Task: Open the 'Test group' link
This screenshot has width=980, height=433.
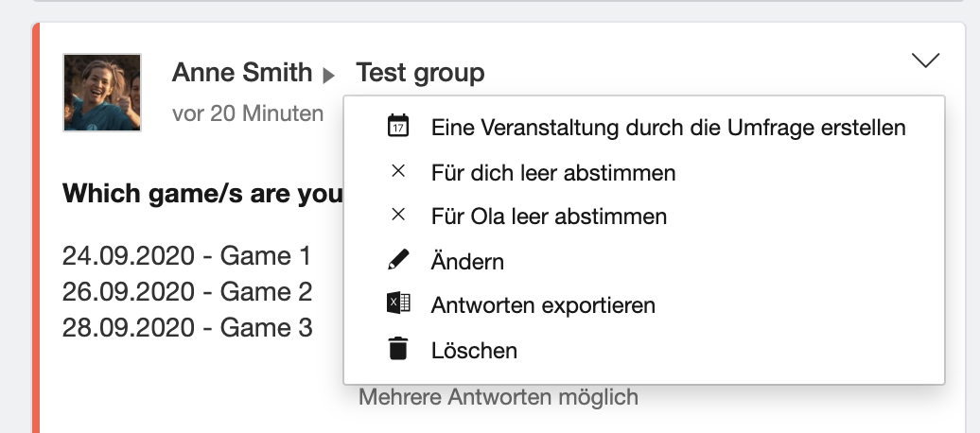Action: coord(420,74)
